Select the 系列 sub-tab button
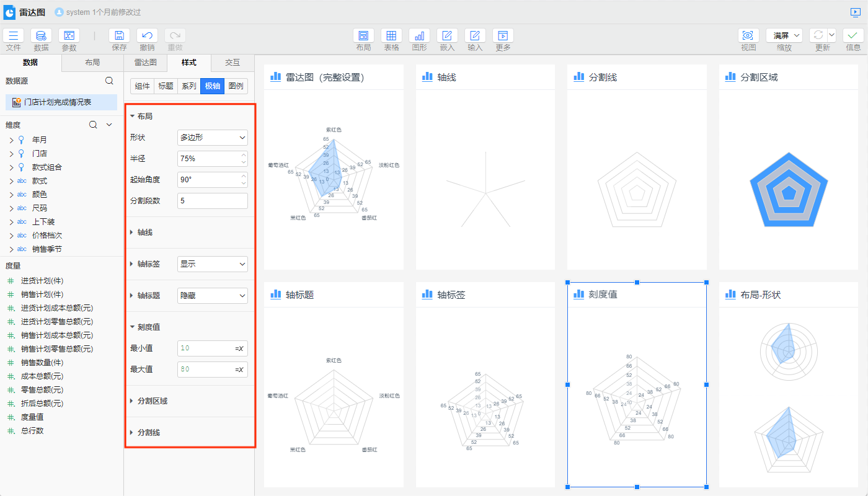The width and height of the screenshot is (868, 496). pos(188,86)
